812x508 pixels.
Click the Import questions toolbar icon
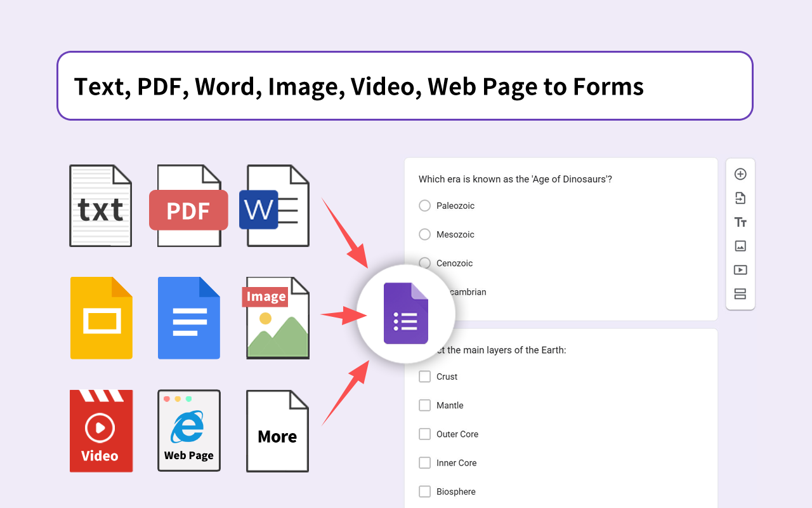tap(740, 198)
